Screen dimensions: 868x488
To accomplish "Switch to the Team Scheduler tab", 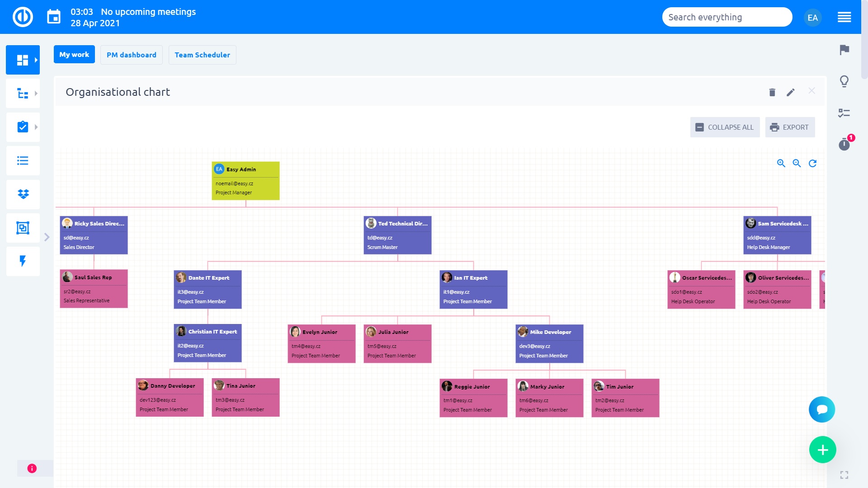I will (x=202, y=55).
